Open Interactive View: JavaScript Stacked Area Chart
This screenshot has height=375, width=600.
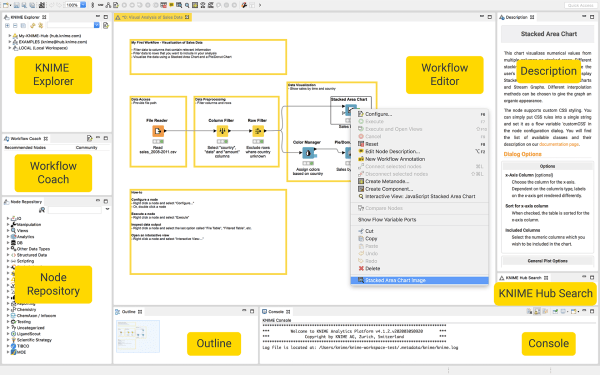tap(419, 196)
